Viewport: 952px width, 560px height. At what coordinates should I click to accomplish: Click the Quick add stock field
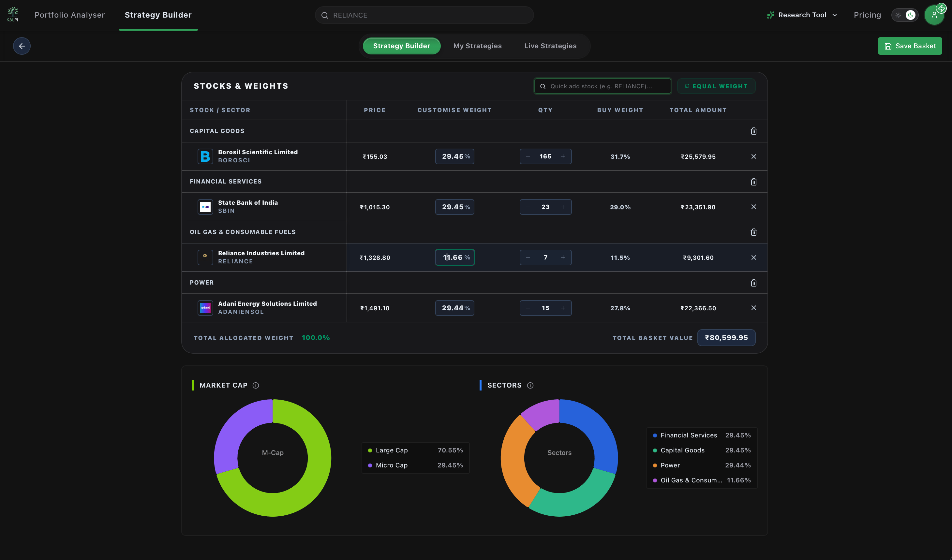(602, 86)
